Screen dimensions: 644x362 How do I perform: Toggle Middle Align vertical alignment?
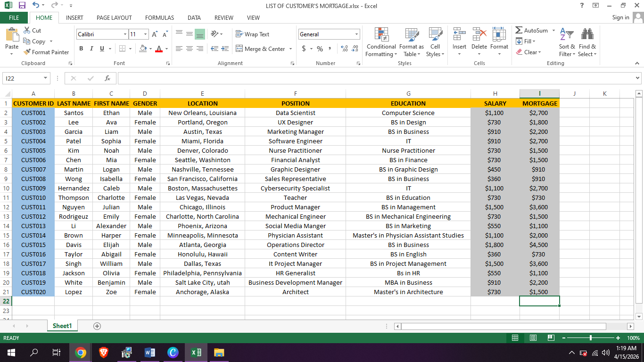point(190,34)
